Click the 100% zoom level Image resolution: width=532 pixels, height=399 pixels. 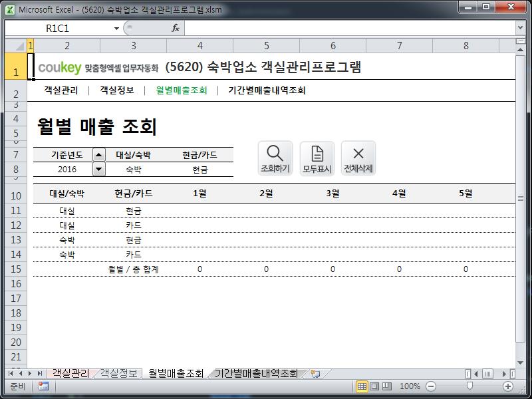(x=410, y=386)
